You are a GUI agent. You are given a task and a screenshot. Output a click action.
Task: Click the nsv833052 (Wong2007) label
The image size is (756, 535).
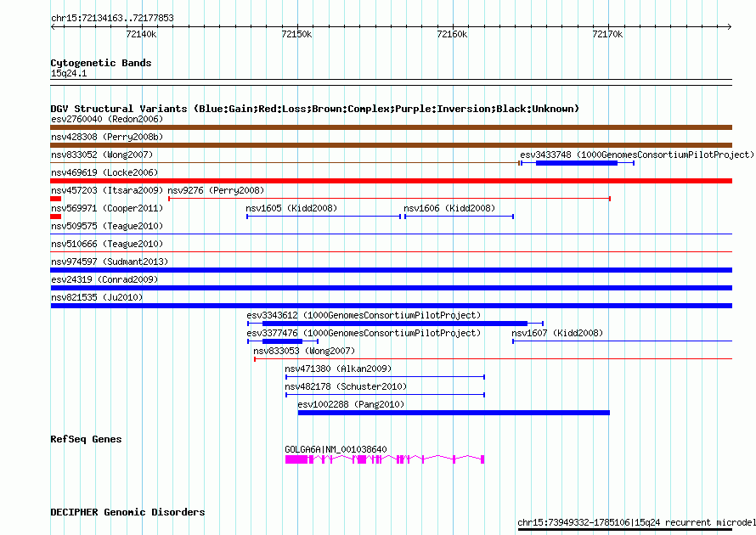[x=102, y=155]
